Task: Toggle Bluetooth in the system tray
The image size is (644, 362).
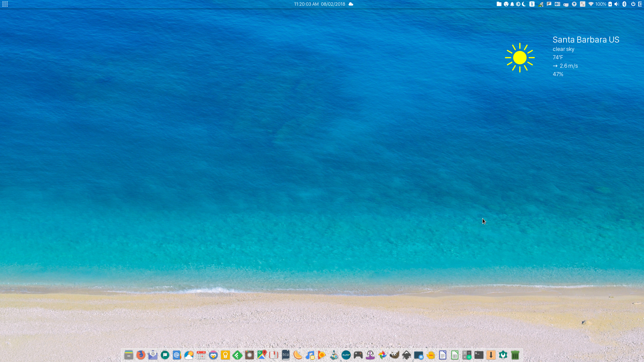Action: 624,4
